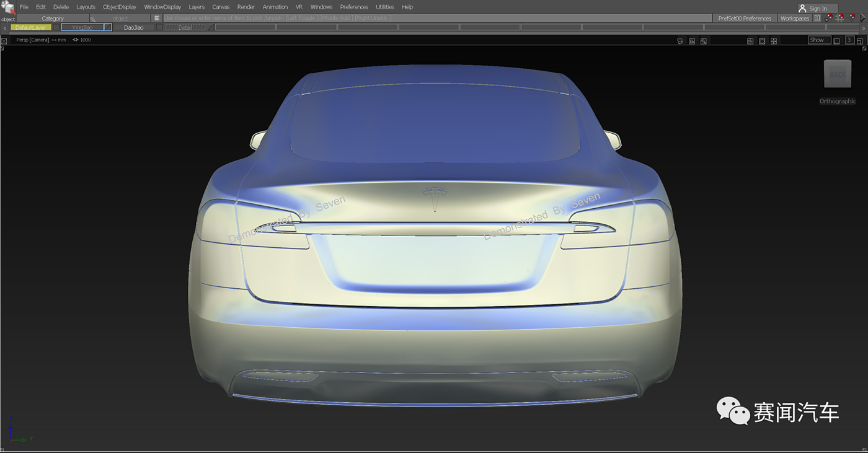
Task: Open the Preferences menu
Action: 354,7
